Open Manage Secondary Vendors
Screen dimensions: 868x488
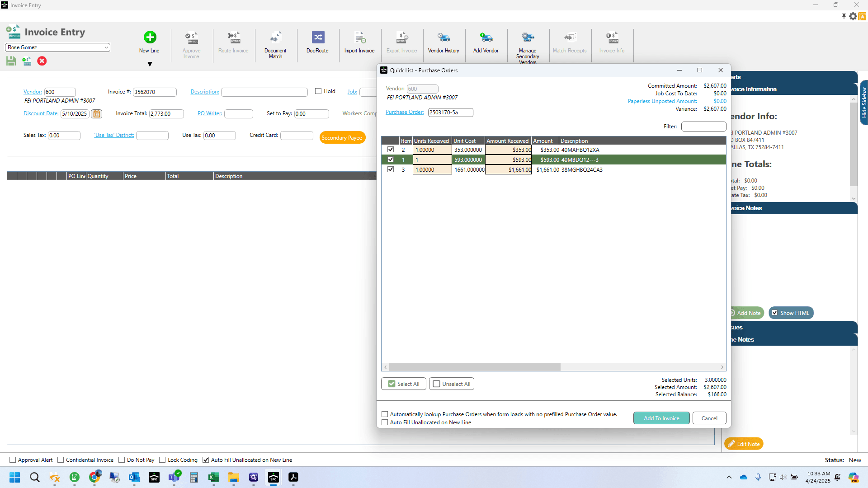click(x=528, y=37)
